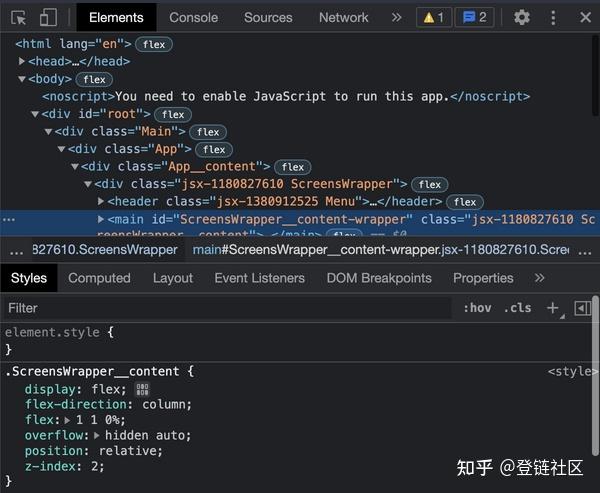Open the flexbox editor icon next to display
The image size is (600, 493).
[142, 390]
